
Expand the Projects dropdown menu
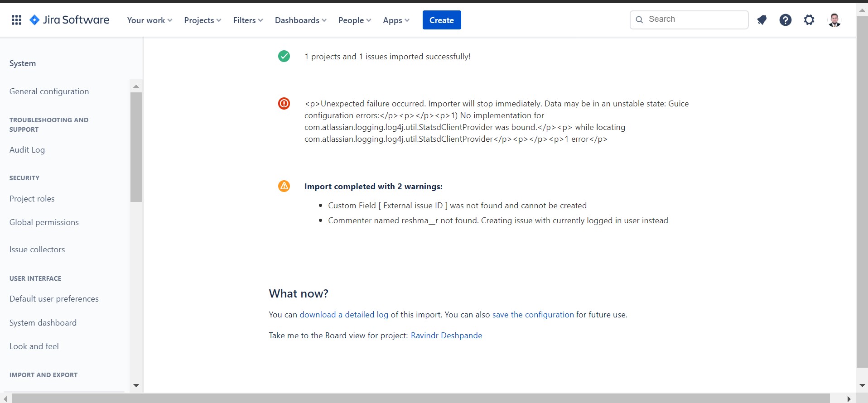tap(203, 20)
